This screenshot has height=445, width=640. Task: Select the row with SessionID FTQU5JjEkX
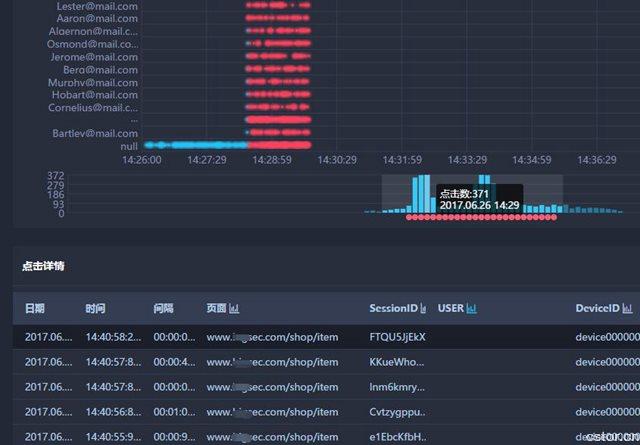click(x=397, y=337)
